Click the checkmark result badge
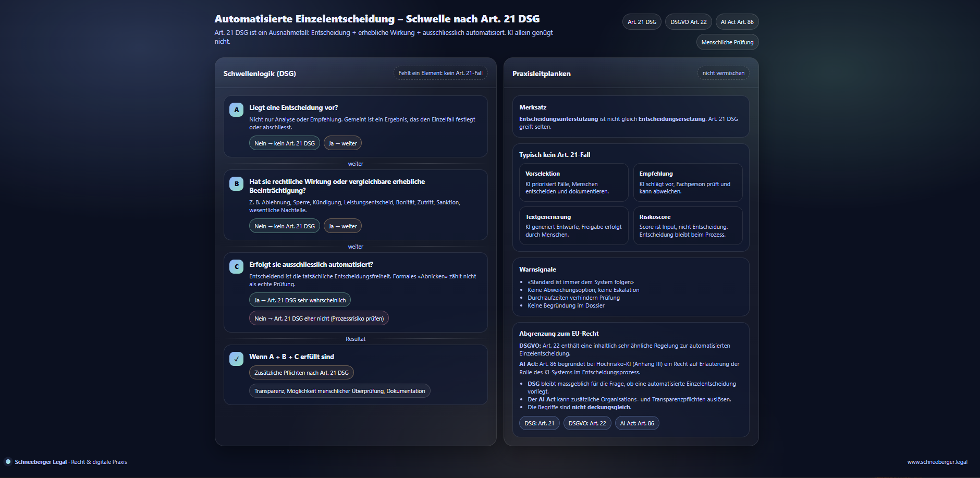The height and width of the screenshot is (478, 980). click(x=236, y=359)
